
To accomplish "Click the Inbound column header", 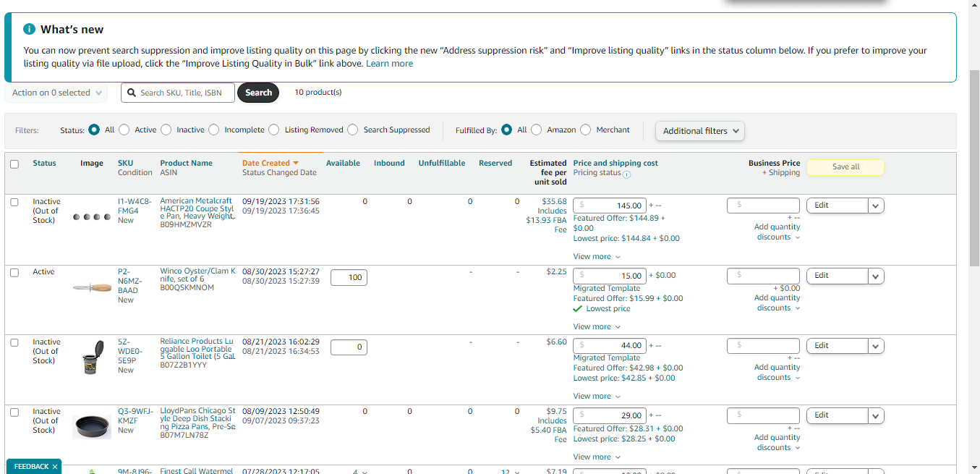I will point(389,164).
